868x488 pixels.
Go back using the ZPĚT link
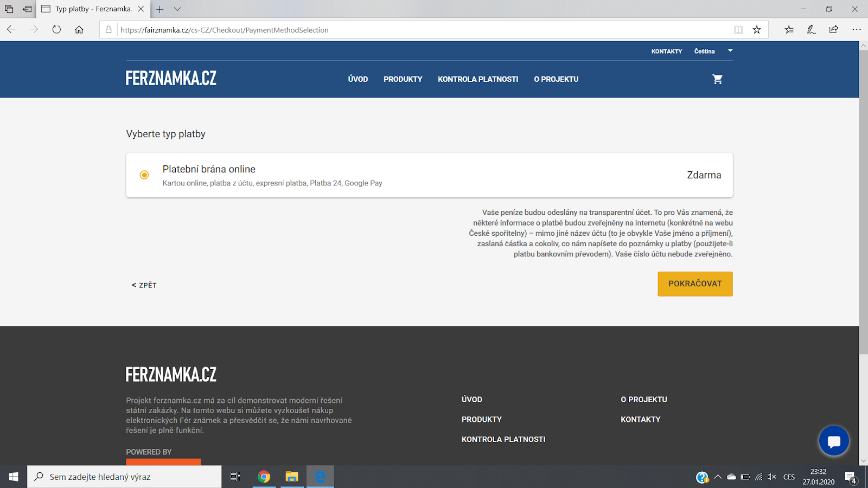point(144,285)
